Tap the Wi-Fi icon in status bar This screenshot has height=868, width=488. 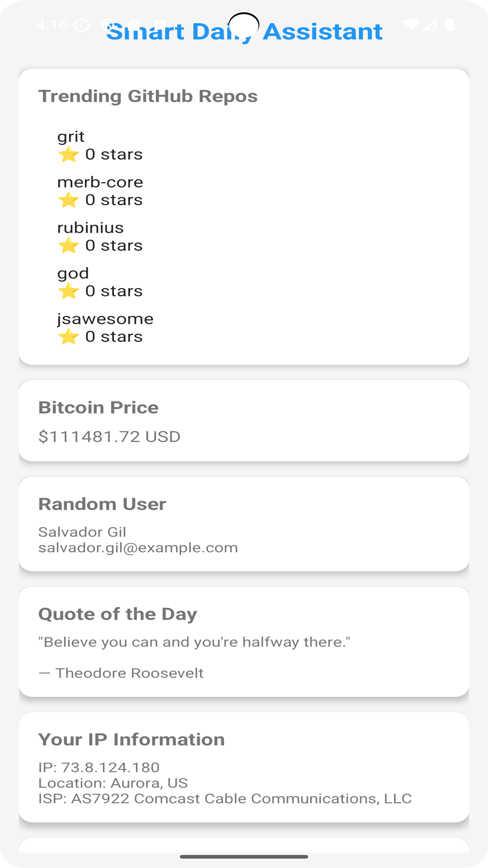[411, 24]
